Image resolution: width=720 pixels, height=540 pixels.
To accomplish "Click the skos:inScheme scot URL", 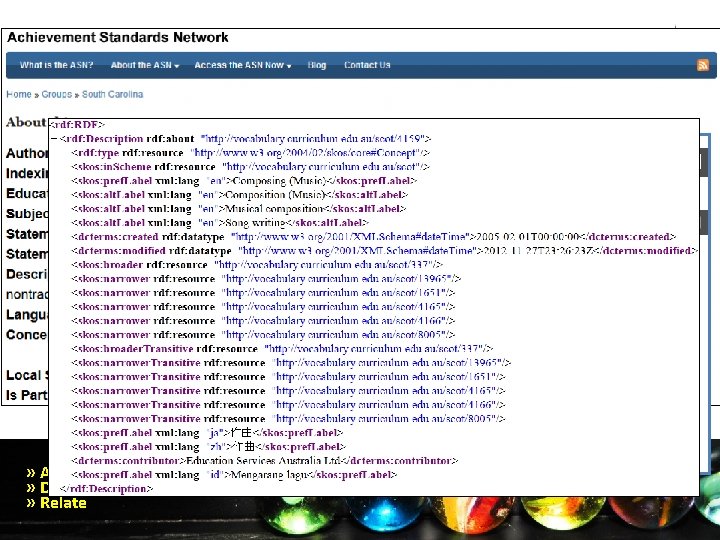I will click(x=323, y=167).
